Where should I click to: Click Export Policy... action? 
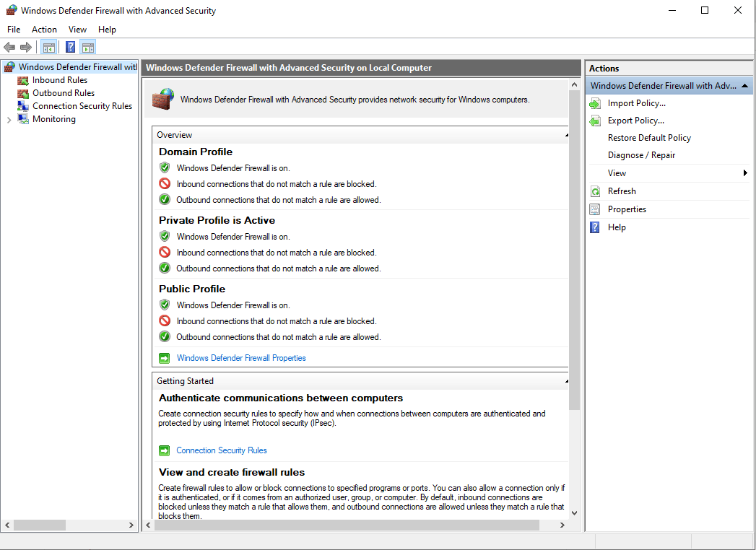click(x=636, y=121)
